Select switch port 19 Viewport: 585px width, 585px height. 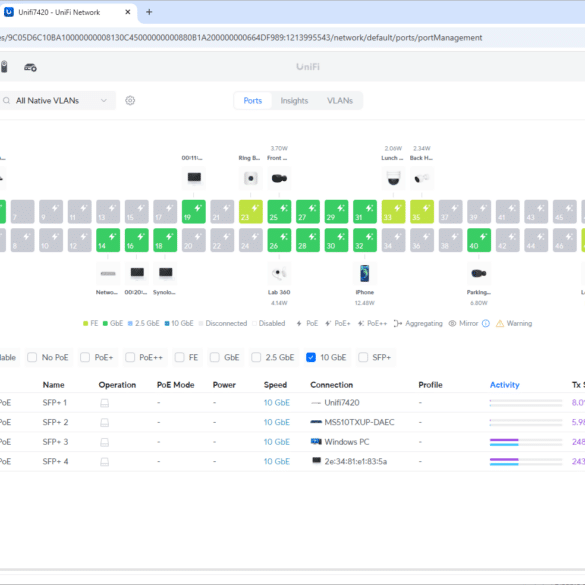pyautogui.click(x=194, y=212)
